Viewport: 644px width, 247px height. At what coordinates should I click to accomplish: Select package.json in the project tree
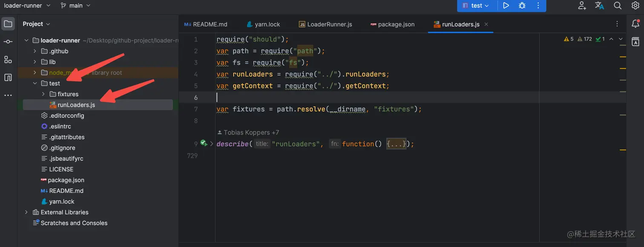coord(62,180)
